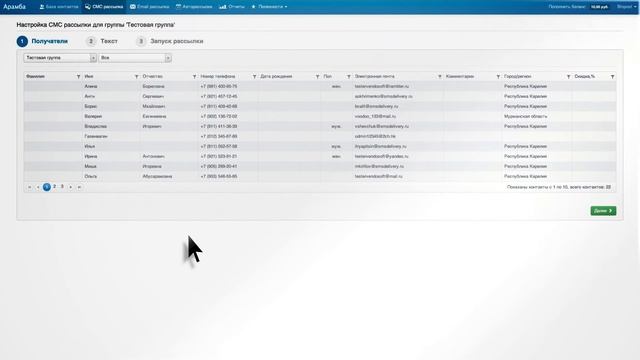Sort by the Номер телефона column header
Image resolution: width=640 pixels, height=360 pixels.
218,76
